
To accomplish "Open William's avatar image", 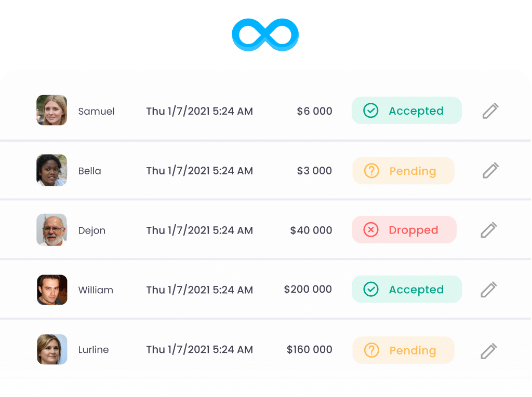I will (52, 290).
